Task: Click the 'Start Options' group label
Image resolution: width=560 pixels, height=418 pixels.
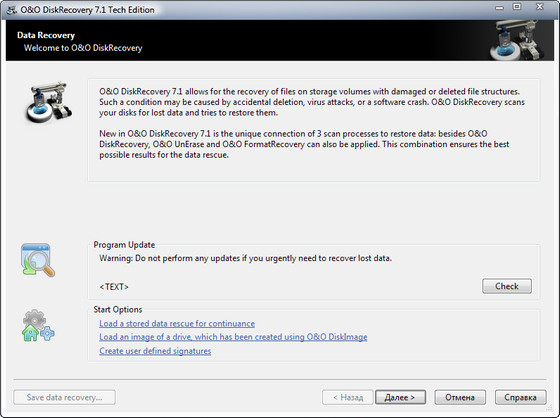Action: [118, 309]
